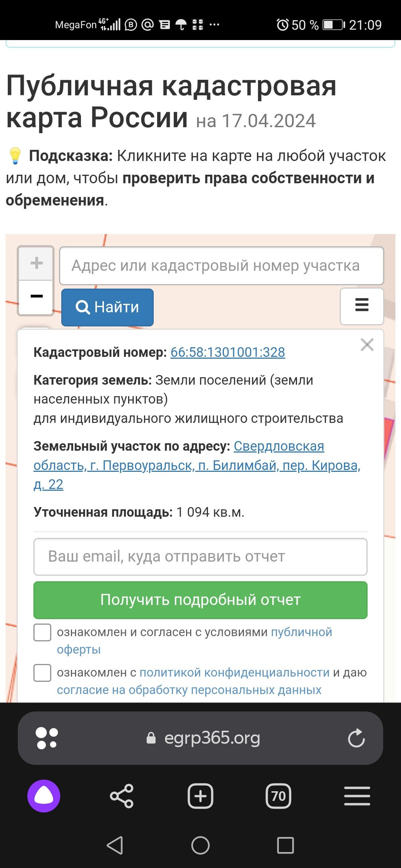Open the browser main menu
The width and height of the screenshot is (401, 868).
coord(357,796)
